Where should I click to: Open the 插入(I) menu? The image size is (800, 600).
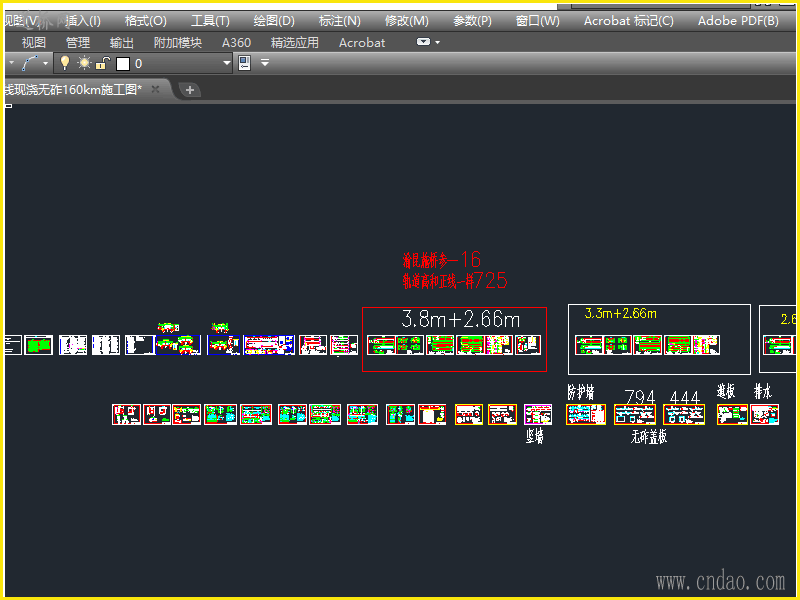[x=83, y=21]
